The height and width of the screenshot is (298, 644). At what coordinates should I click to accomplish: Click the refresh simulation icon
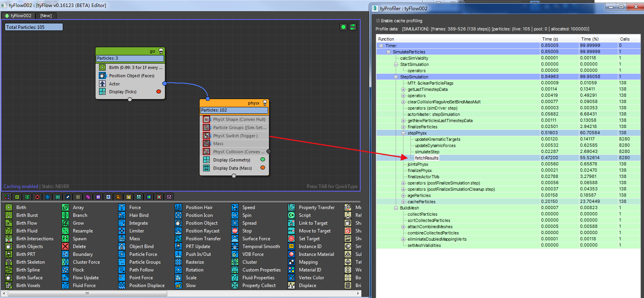click(353, 27)
